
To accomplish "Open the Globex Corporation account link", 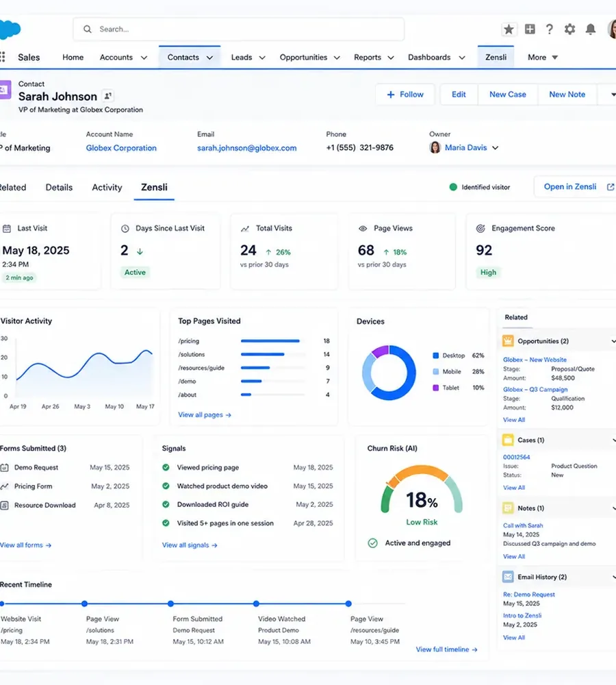I will tap(121, 148).
